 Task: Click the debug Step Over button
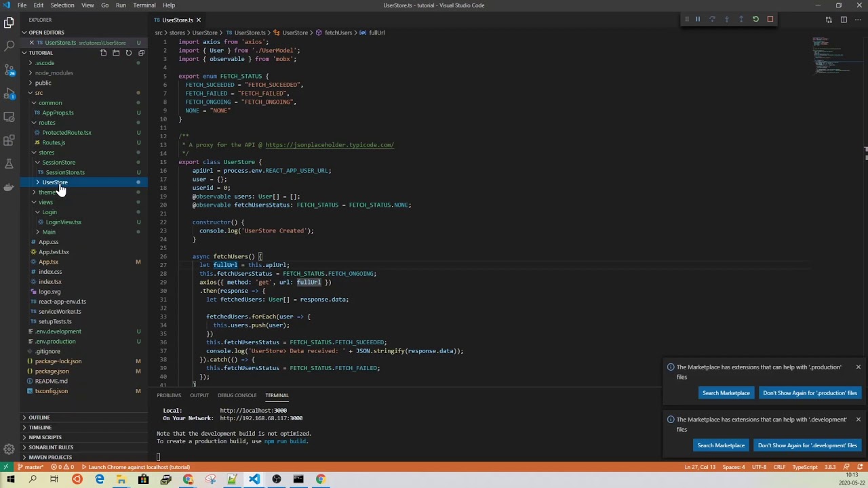point(712,20)
